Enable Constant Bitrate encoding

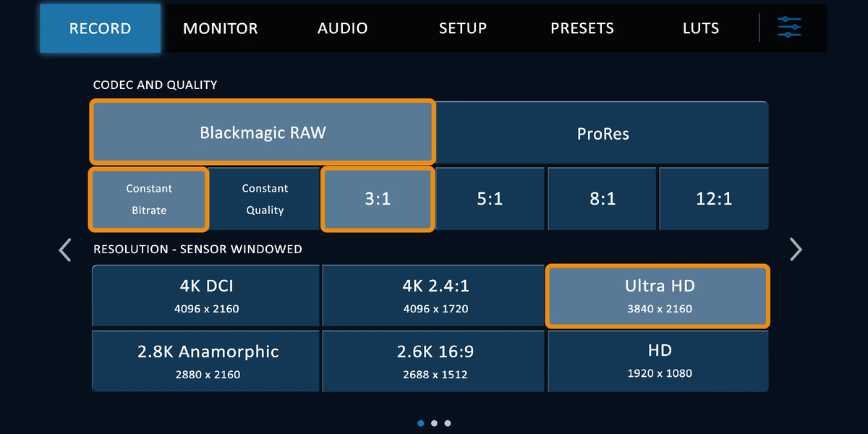(148, 199)
